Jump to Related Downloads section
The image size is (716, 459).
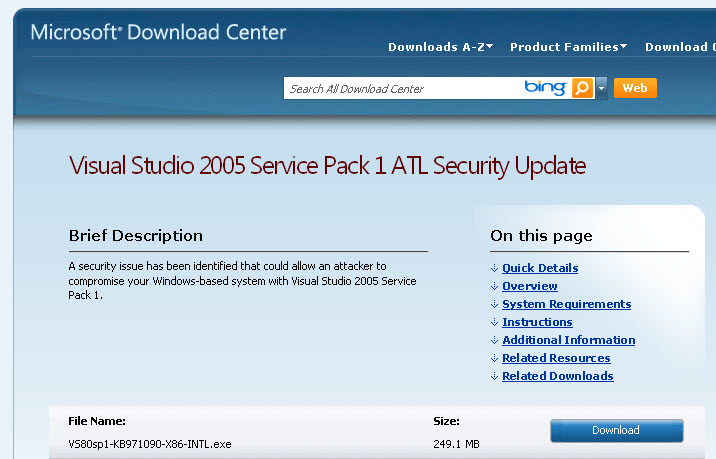pos(558,376)
